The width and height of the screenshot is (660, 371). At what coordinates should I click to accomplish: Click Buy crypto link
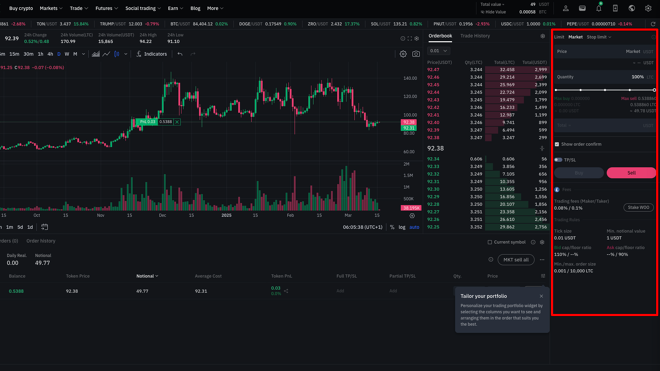point(21,8)
